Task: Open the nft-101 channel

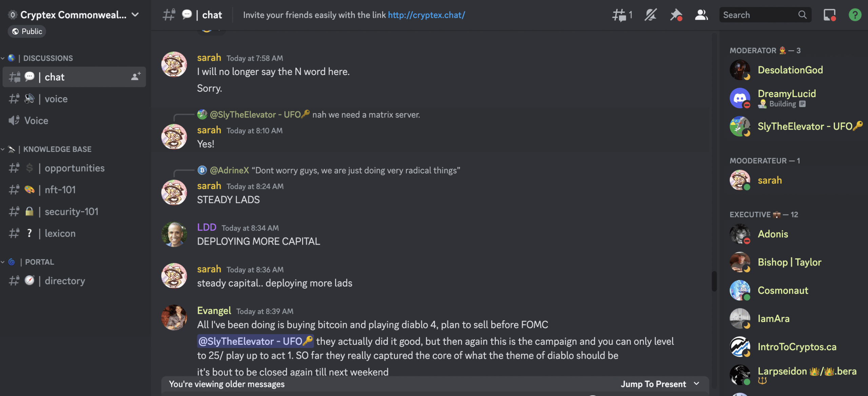Action: (60, 190)
